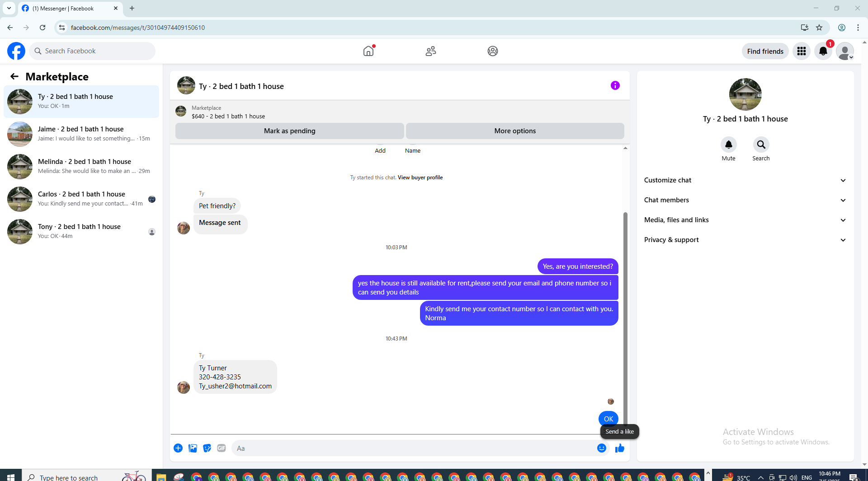Screen dimensions: 868x481
Task: Expand Chat members section
Action: pyautogui.click(x=745, y=200)
